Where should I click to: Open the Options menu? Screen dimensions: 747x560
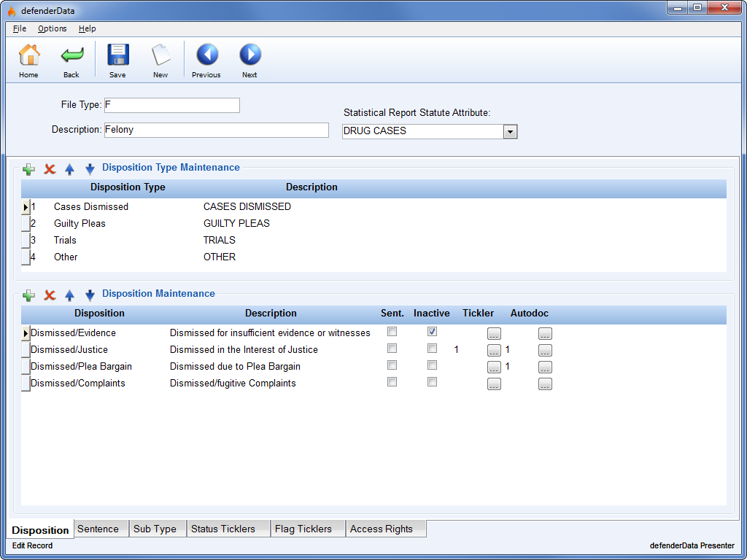tap(53, 28)
